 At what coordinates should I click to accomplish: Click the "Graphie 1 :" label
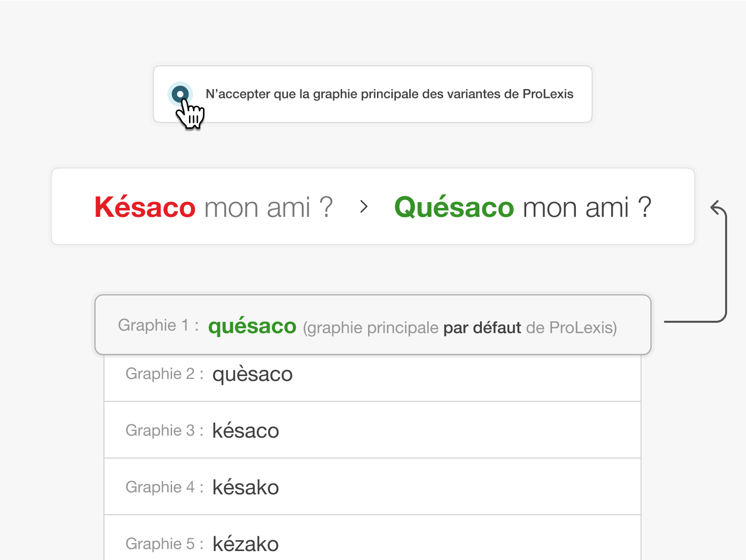pos(158,325)
